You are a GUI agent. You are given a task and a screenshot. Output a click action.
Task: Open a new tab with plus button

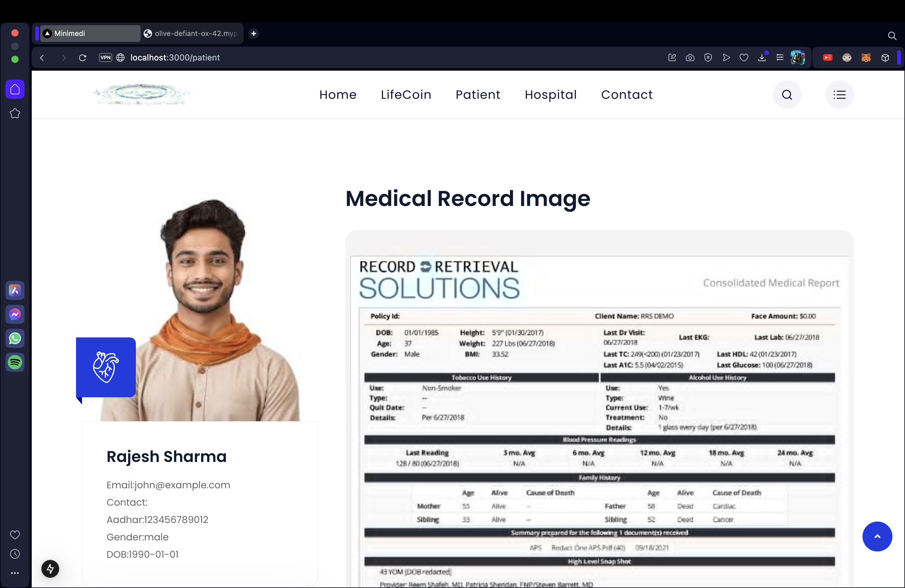click(x=253, y=34)
